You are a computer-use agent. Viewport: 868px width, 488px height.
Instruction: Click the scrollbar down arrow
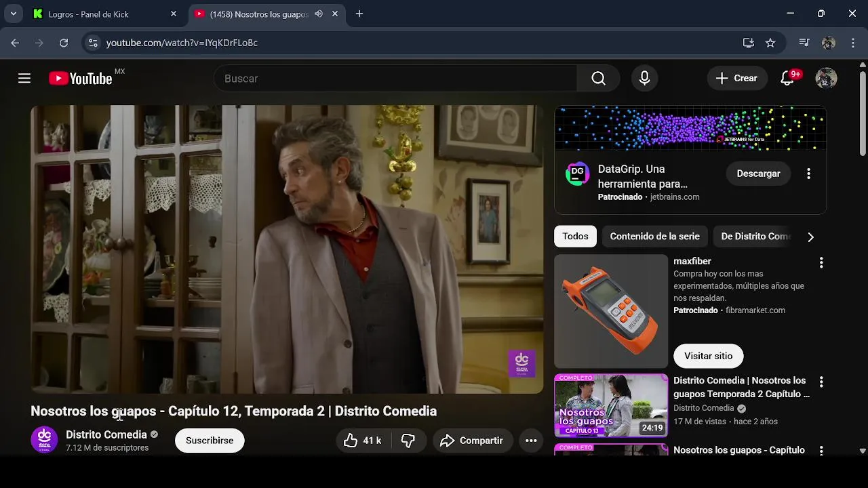863,451
